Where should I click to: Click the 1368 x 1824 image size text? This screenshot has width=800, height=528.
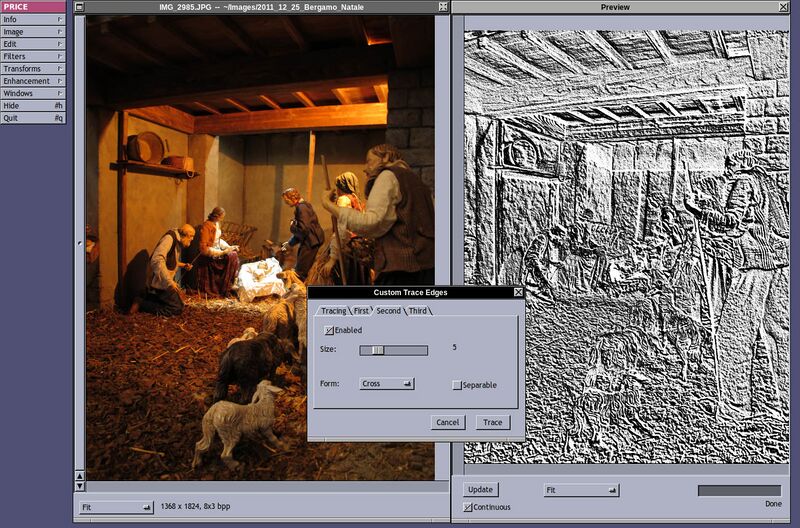coord(195,506)
